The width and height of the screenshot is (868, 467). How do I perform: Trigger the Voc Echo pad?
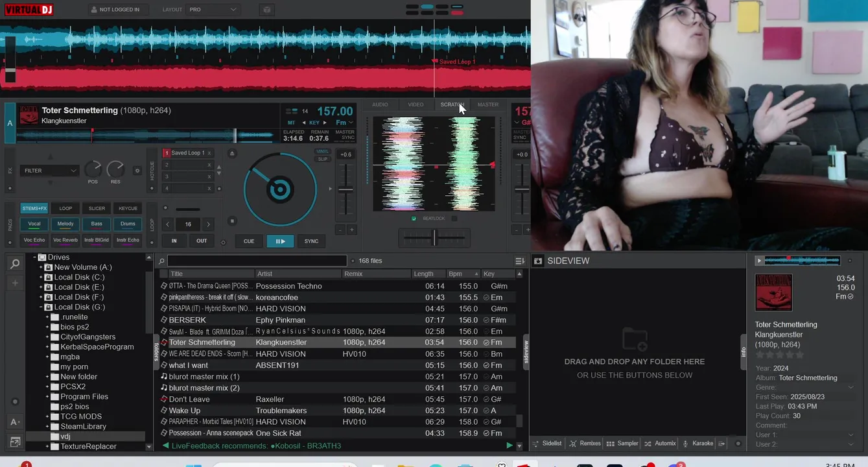coord(34,240)
